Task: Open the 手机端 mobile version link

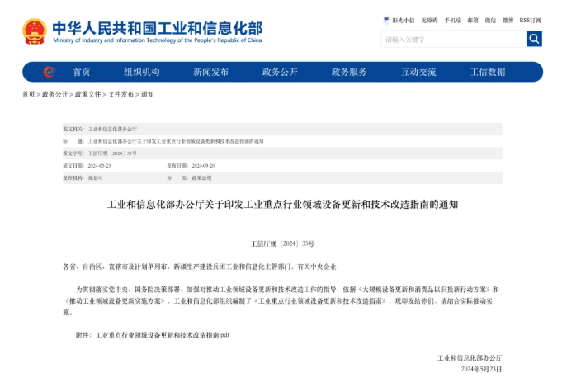Action: pyautogui.click(x=453, y=21)
